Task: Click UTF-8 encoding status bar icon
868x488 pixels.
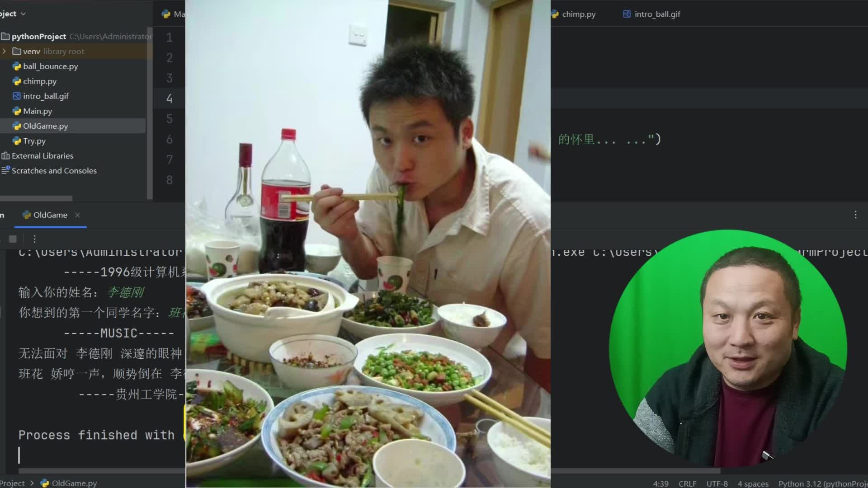Action: pos(717,483)
